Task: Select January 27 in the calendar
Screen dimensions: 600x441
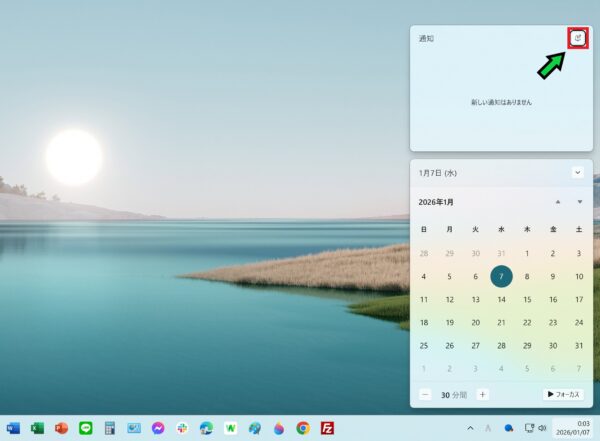Action: tap(476, 346)
